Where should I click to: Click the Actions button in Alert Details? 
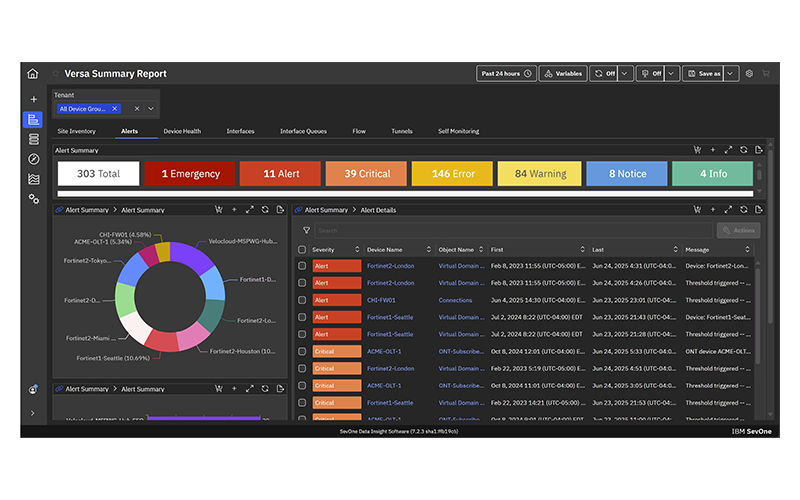click(x=738, y=231)
